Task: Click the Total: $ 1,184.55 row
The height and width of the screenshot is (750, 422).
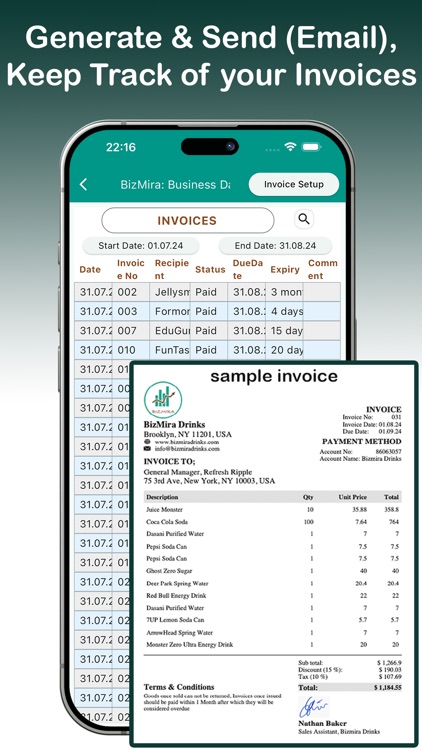Action: click(x=349, y=687)
